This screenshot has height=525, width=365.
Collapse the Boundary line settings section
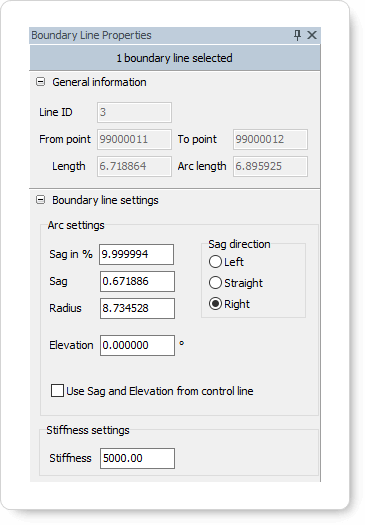[x=41, y=200]
